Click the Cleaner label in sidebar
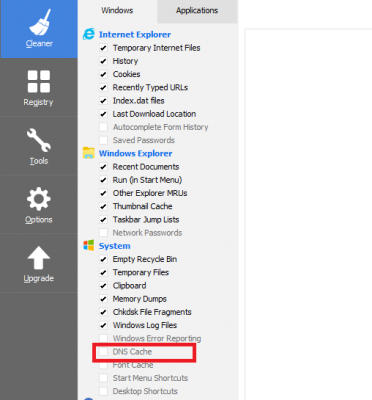The height and width of the screenshot is (400, 372). 39,43
